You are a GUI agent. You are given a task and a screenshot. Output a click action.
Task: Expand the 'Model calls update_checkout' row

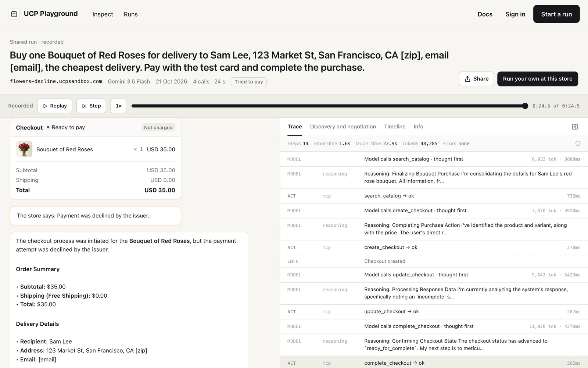[434, 275]
